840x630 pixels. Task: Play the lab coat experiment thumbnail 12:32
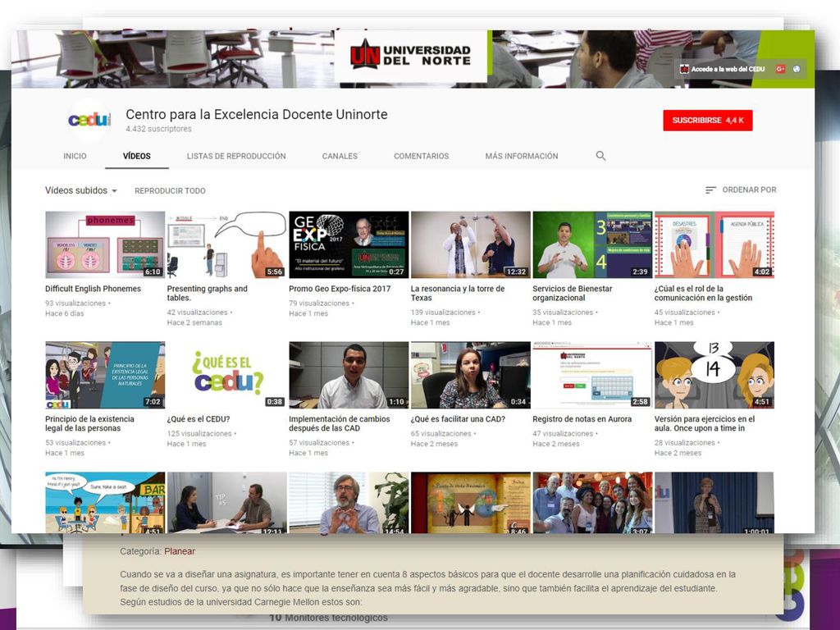pyautogui.click(x=470, y=244)
